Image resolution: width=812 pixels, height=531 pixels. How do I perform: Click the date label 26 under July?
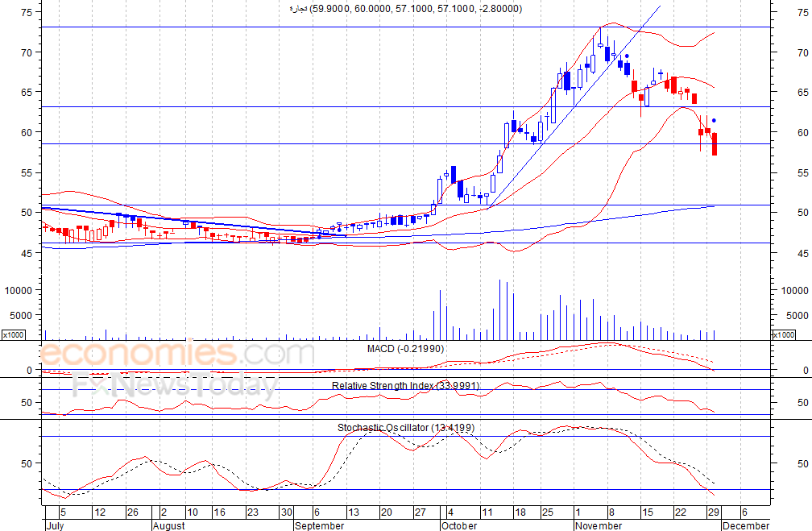133,512
